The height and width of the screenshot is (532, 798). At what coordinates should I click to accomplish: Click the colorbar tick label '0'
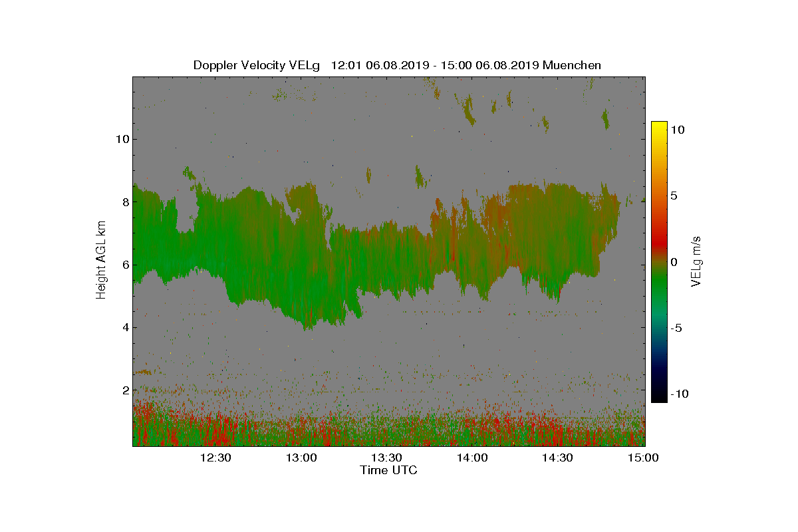(674, 262)
